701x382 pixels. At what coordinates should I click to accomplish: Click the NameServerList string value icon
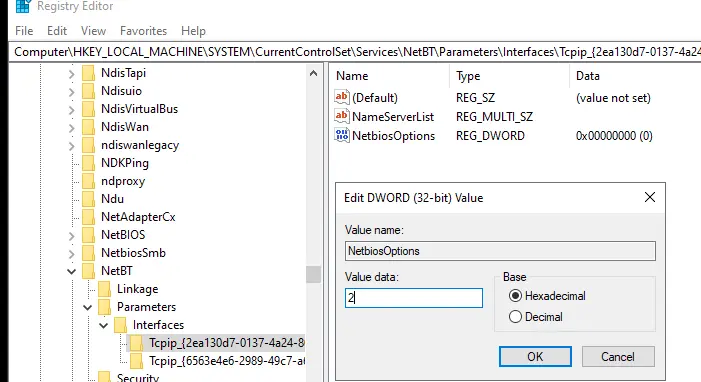(x=342, y=116)
